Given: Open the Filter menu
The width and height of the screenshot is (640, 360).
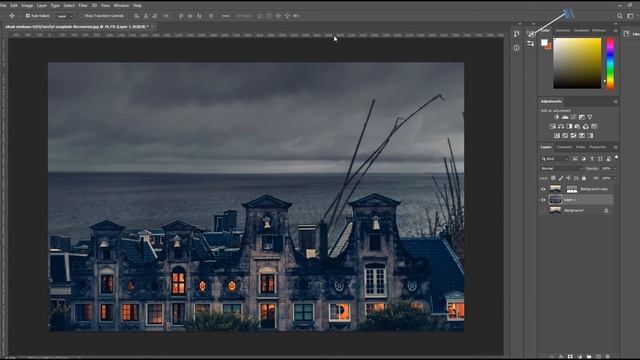Looking at the screenshot, I should tap(83, 6).
